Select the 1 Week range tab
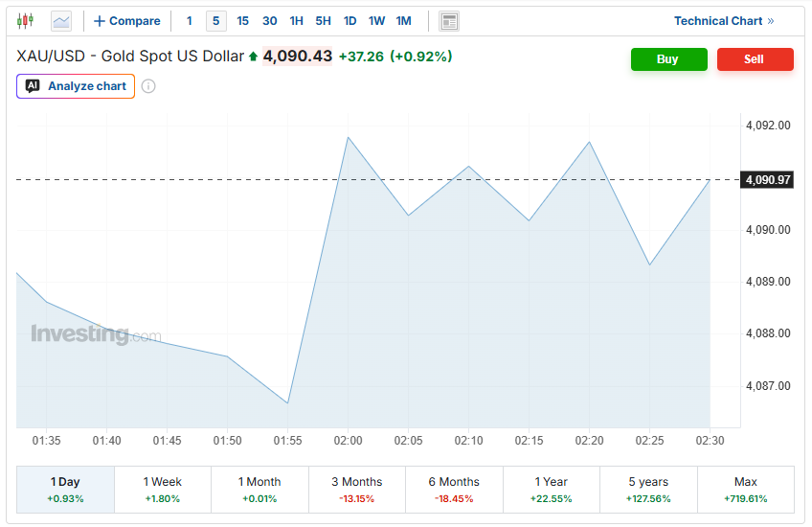812x527 pixels. coord(163,490)
